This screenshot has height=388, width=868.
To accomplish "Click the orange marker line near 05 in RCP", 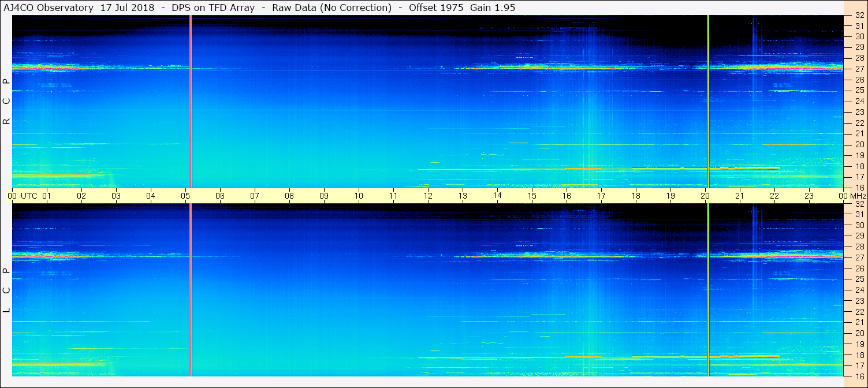I will 191,102.
